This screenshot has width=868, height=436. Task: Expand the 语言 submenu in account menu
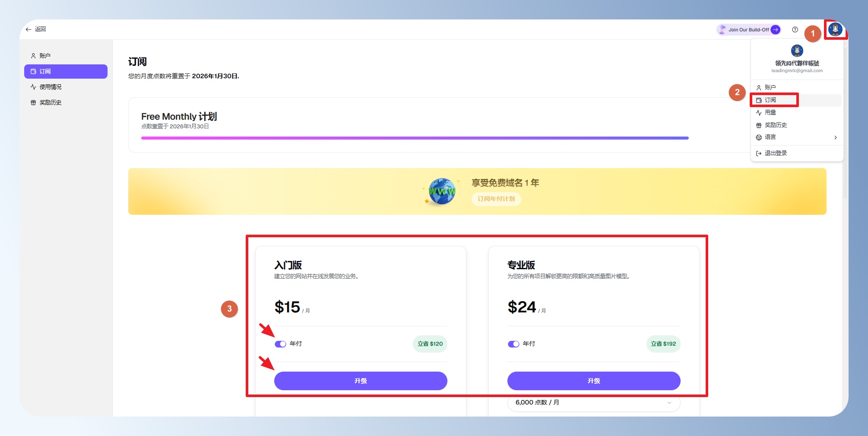pos(835,137)
